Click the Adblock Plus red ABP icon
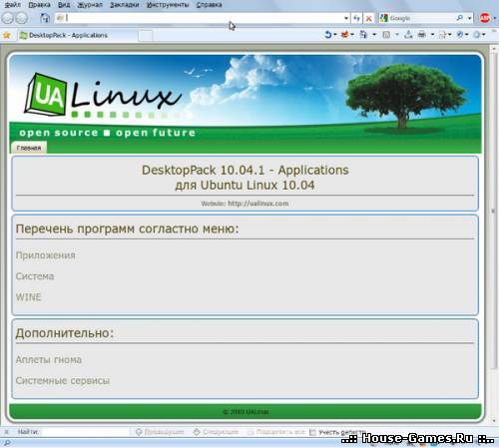Viewport: 499px width, 448px height. coord(485,18)
